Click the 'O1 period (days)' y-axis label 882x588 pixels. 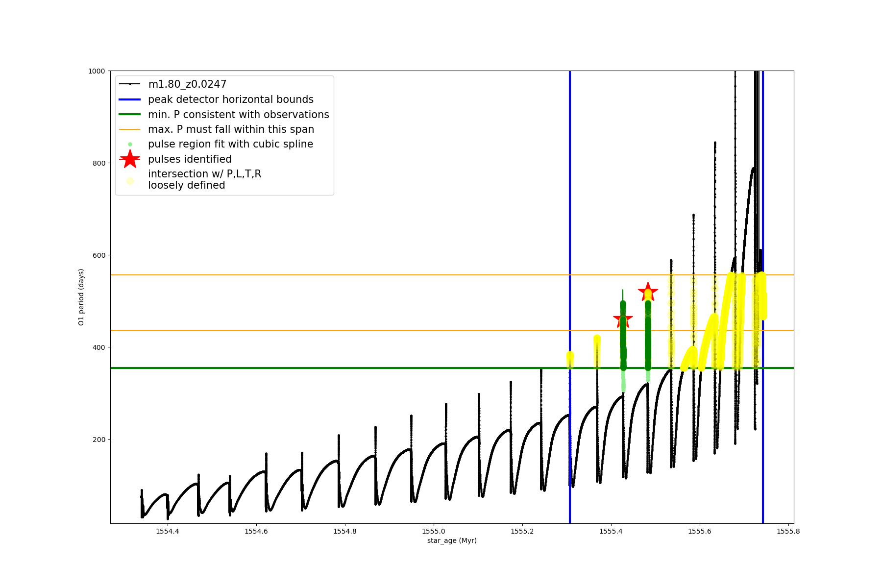(x=81, y=297)
